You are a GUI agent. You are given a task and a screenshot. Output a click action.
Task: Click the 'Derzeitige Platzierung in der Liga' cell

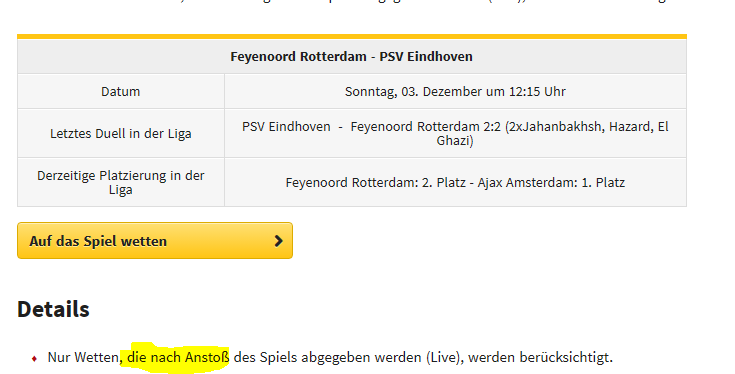click(121, 182)
